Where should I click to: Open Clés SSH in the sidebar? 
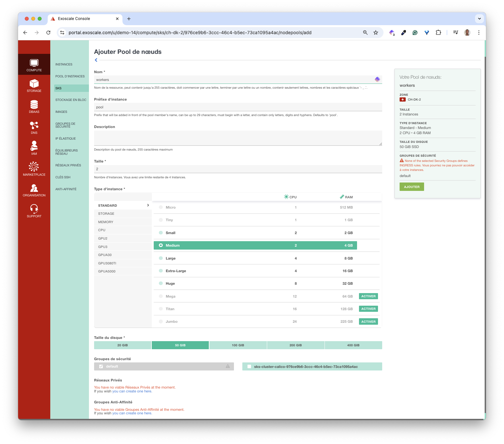pos(63,177)
